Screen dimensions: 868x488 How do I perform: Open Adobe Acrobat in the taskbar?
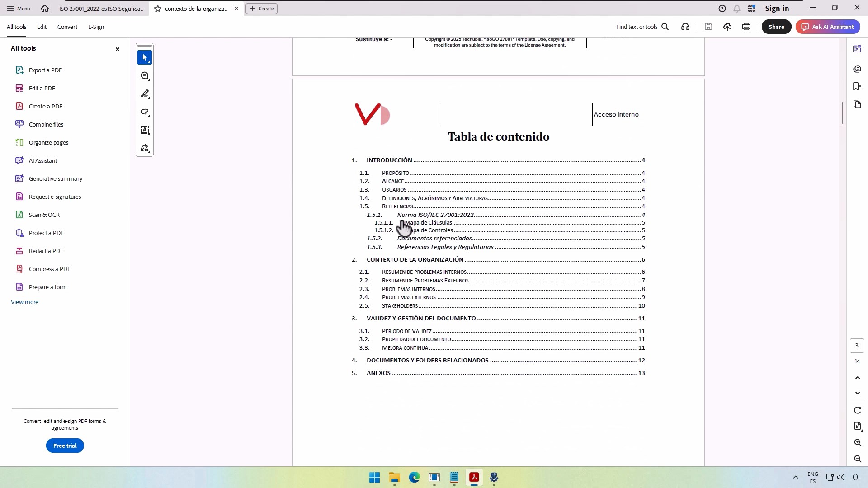tap(474, 477)
